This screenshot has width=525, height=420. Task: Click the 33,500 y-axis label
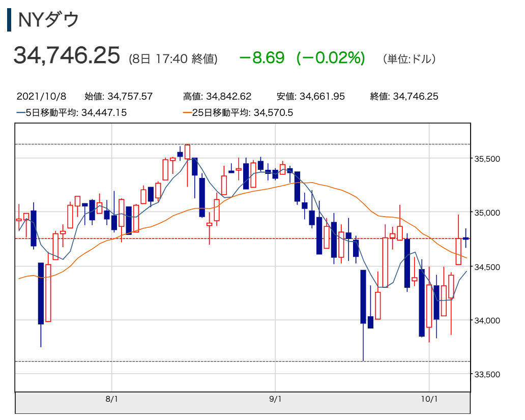click(x=487, y=374)
